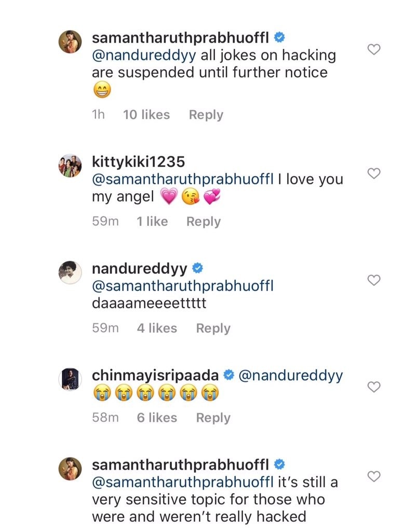Open the @nandureddyy mention in first comment
The width and height of the screenshot is (403, 532).
[144, 55]
